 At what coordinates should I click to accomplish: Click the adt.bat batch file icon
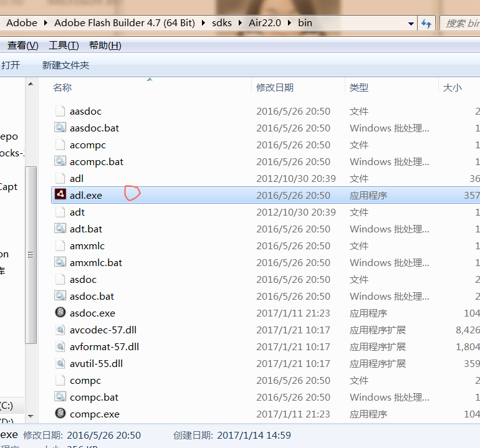[60, 229]
